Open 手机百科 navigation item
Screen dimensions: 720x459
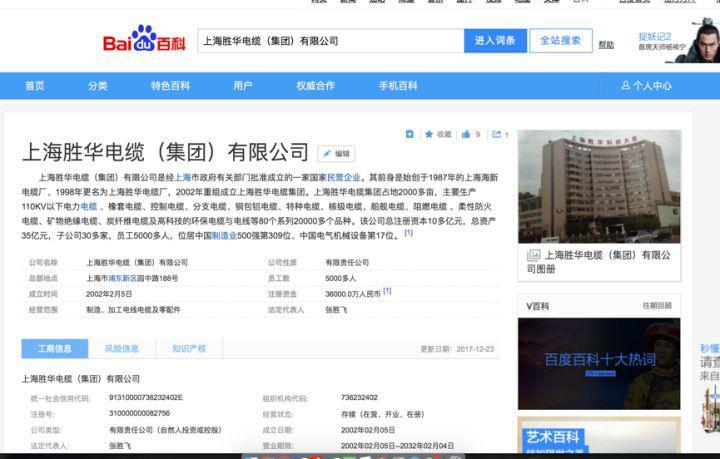[398, 86]
